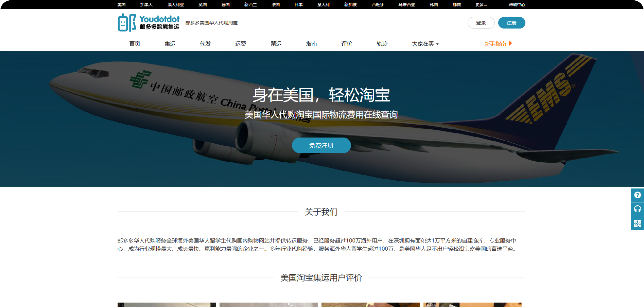
Task: Select 加拿大 from the country bar
Action: point(146,5)
